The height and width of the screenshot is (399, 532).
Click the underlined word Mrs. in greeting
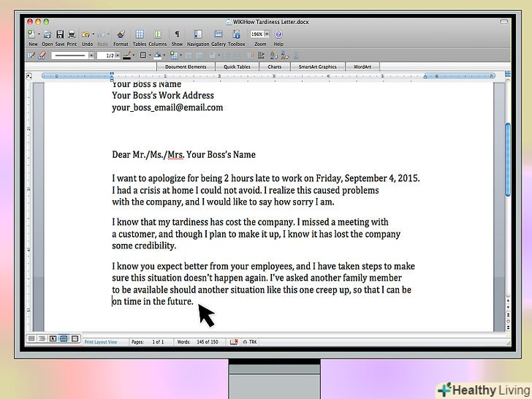point(175,155)
